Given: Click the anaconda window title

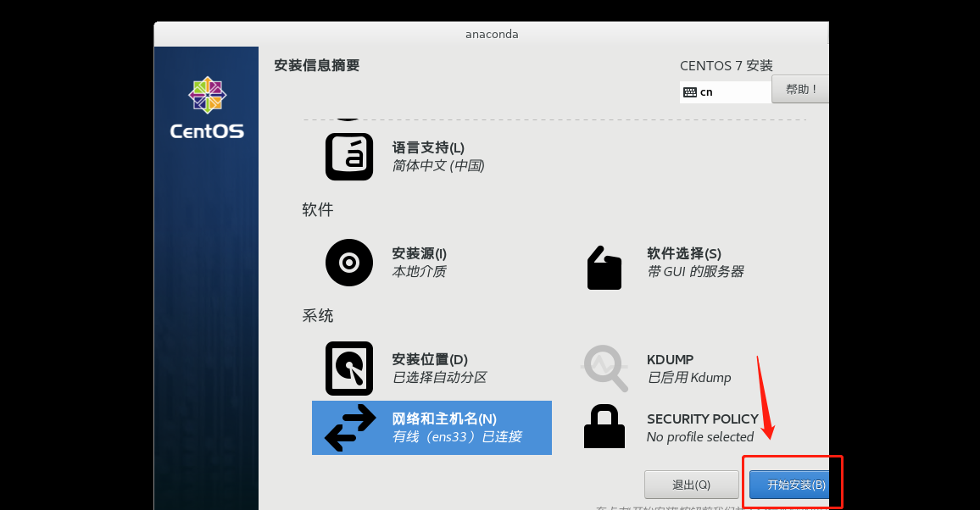Looking at the screenshot, I should (492, 35).
